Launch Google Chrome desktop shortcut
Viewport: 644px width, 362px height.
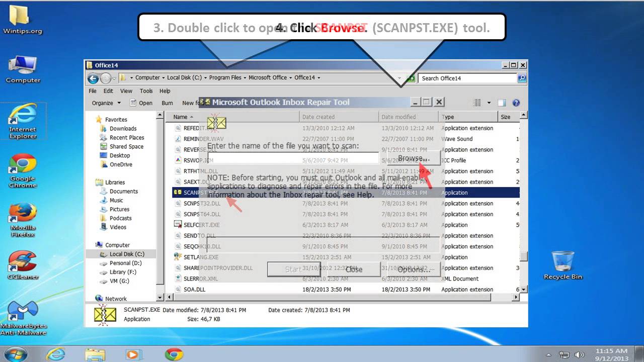pyautogui.click(x=23, y=171)
